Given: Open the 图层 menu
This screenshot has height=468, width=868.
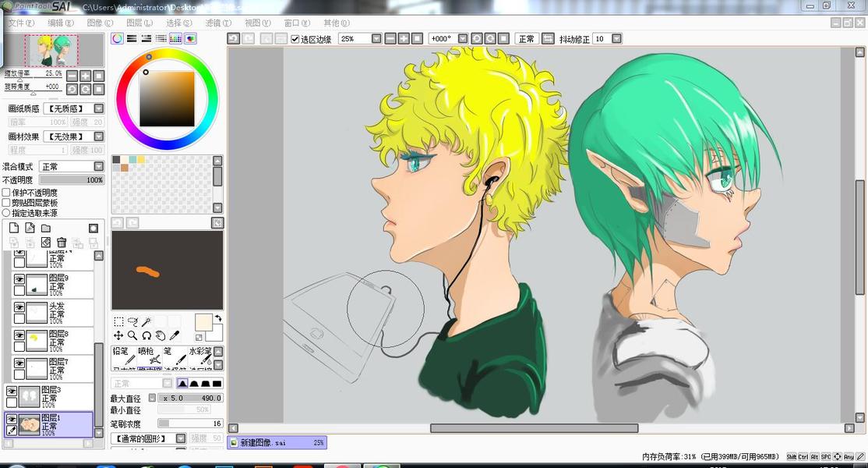Looking at the screenshot, I should pos(139,23).
